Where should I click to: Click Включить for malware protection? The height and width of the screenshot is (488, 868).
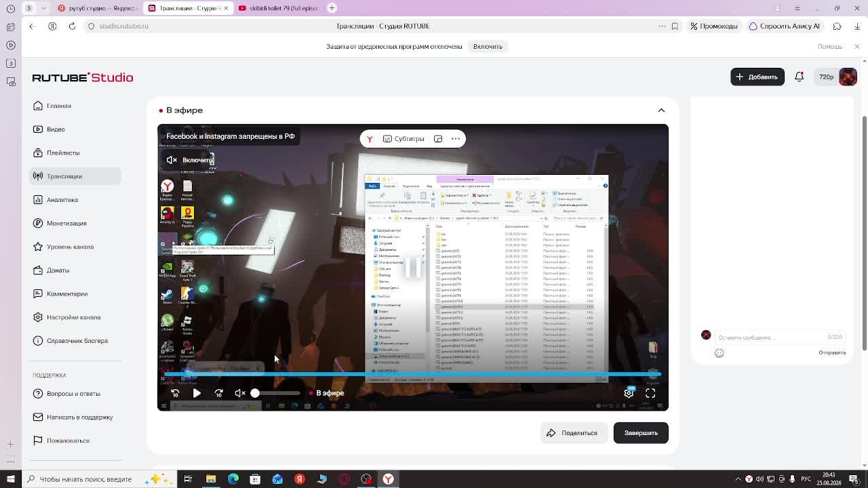click(488, 47)
